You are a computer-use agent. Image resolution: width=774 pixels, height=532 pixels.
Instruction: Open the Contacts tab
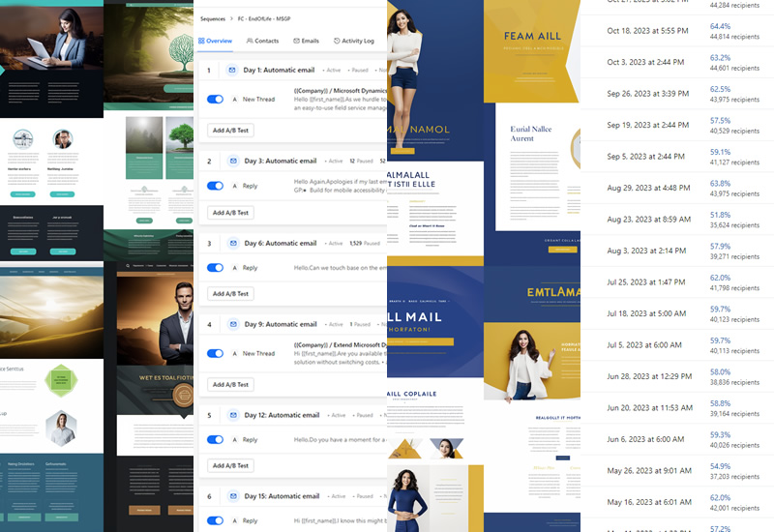pyautogui.click(x=262, y=42)
